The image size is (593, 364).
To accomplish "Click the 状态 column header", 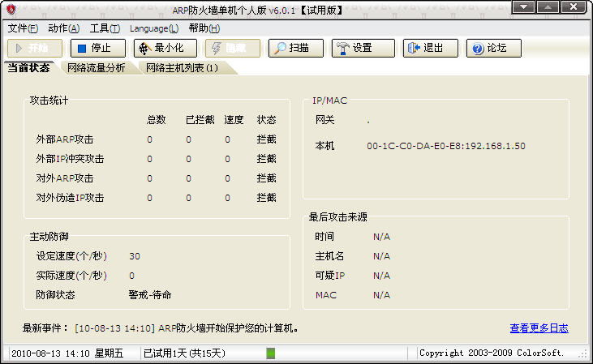I will pos(267,120).
